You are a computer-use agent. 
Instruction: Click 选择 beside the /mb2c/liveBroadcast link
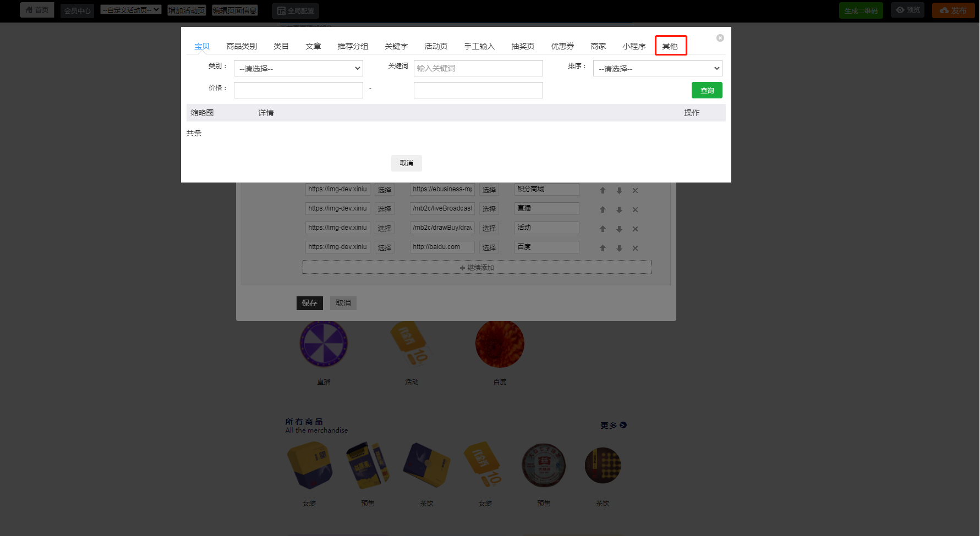click(489, 209)
